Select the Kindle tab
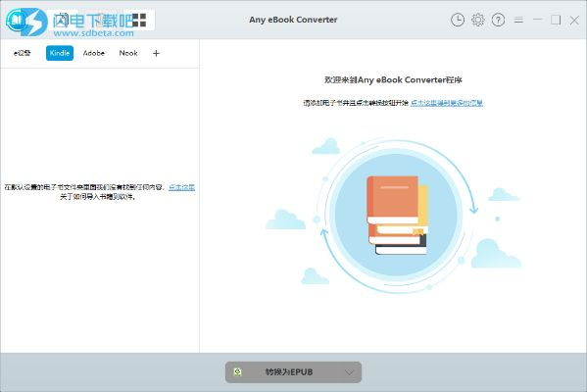The width and height of the screenshot is (587, 392). [60, 53]
